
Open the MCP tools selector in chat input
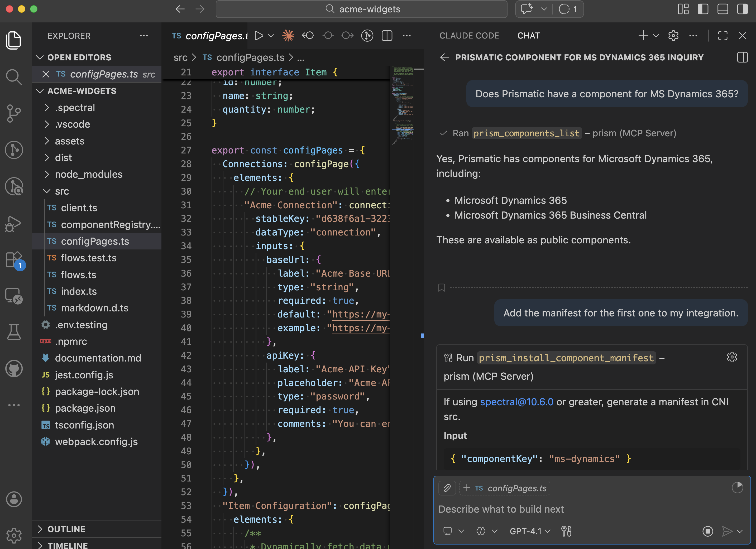(x=567, y=531)
